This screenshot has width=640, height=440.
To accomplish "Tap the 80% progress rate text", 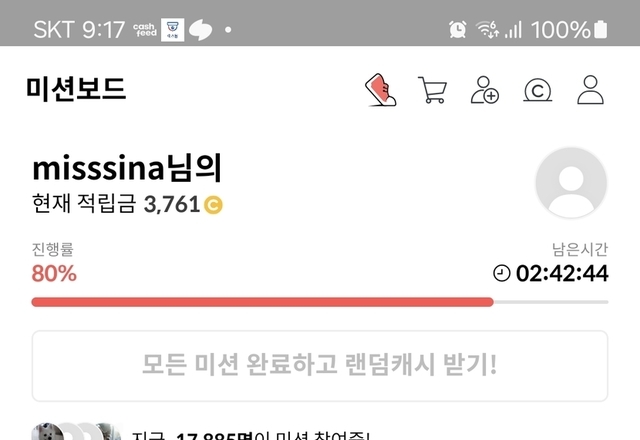I will pos(54,273).
